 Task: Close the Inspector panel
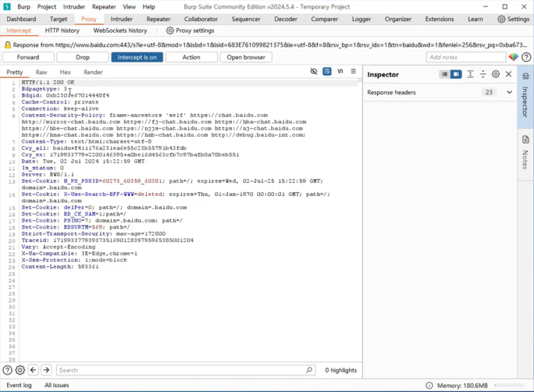point(508,74)
